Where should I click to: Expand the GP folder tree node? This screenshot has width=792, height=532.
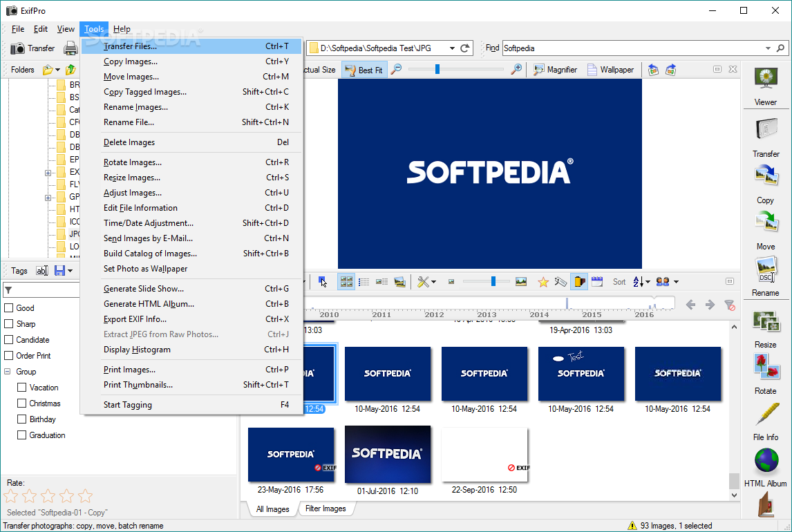coord(48,198)
